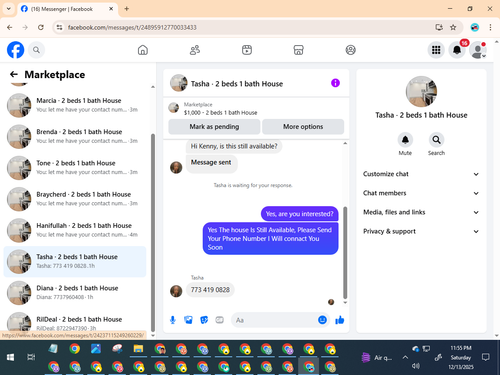Screen dimensions: 500x375
Task: Go back with the Marketplace back arrow
Action: [x=14, y=74]
